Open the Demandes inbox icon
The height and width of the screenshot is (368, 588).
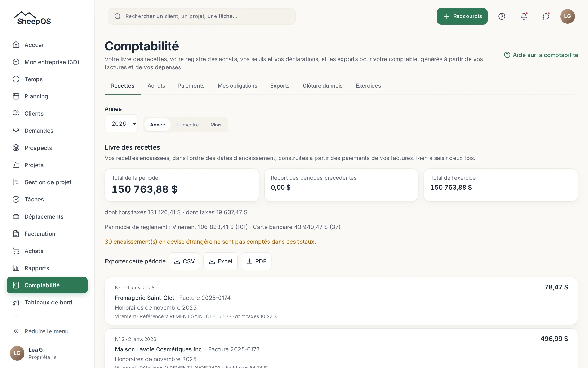coord(16,131)
